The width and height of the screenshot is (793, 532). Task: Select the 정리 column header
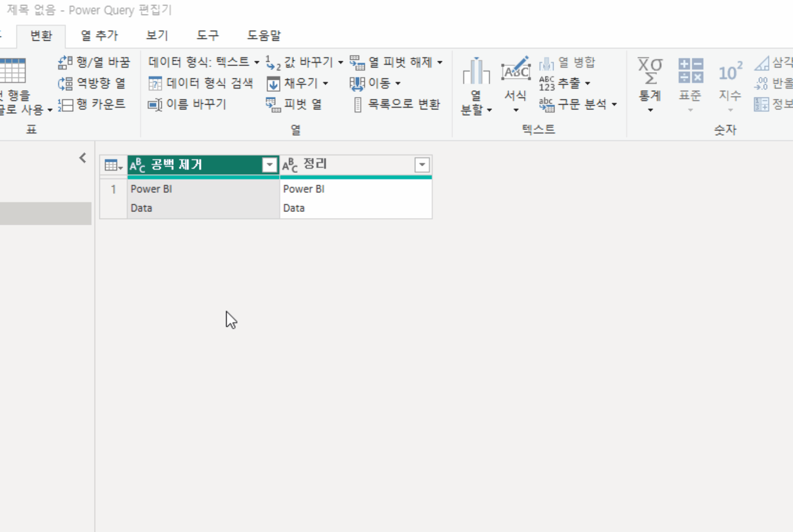[x=356, y=165]
